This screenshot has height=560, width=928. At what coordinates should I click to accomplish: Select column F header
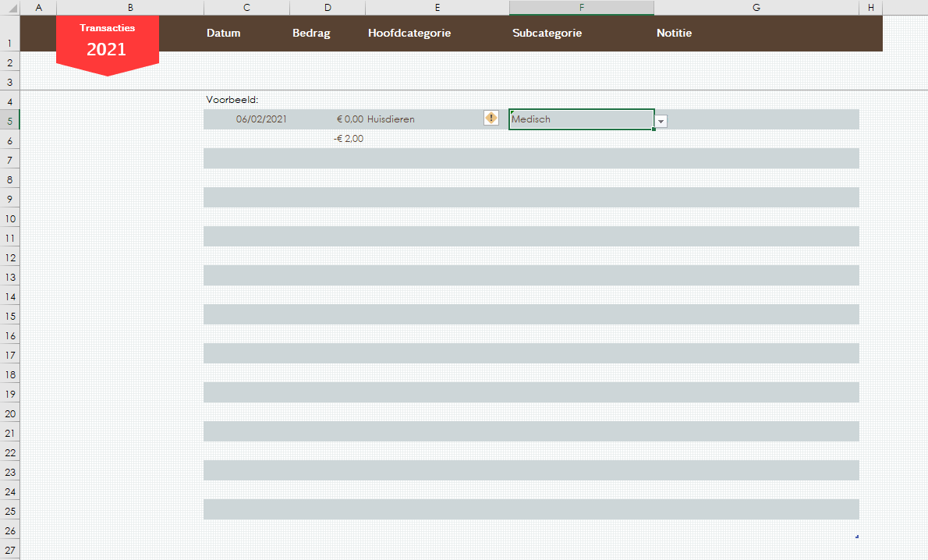coord(582,8)
